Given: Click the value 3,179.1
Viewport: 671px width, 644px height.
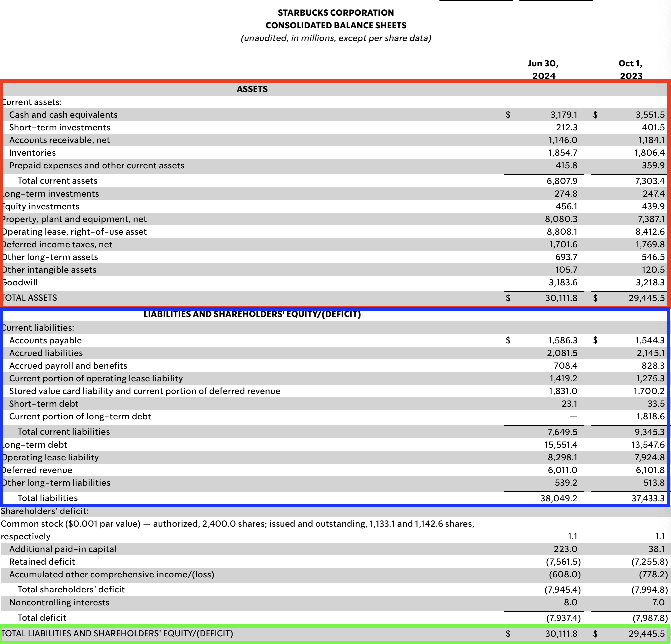Looking at the screenshot, I should [564, 115].
